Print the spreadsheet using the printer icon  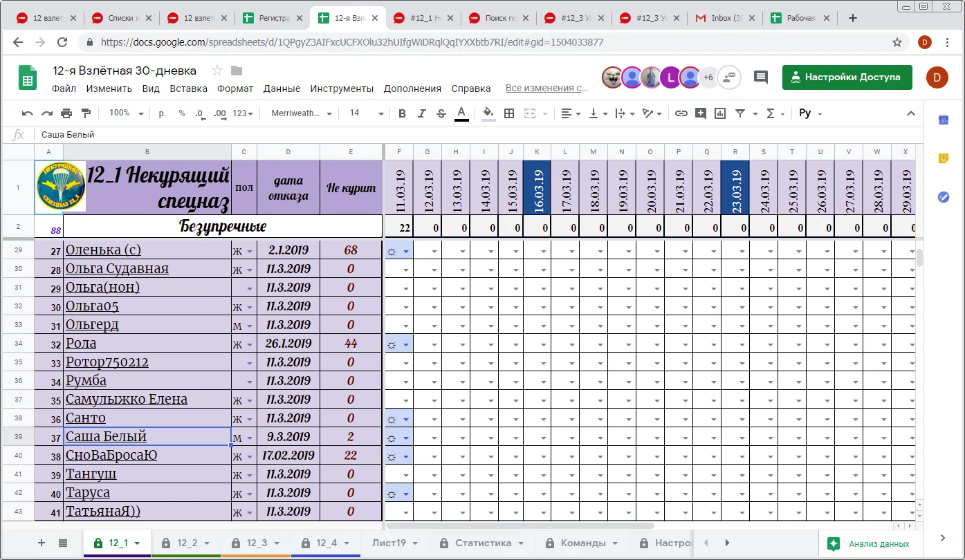[x=66, y=113]
